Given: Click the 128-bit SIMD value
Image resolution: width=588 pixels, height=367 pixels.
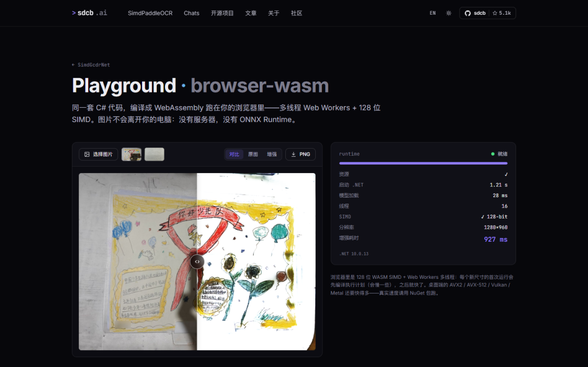Looking at the screenshot, I should pyautogui.click(x=494, y=217).
